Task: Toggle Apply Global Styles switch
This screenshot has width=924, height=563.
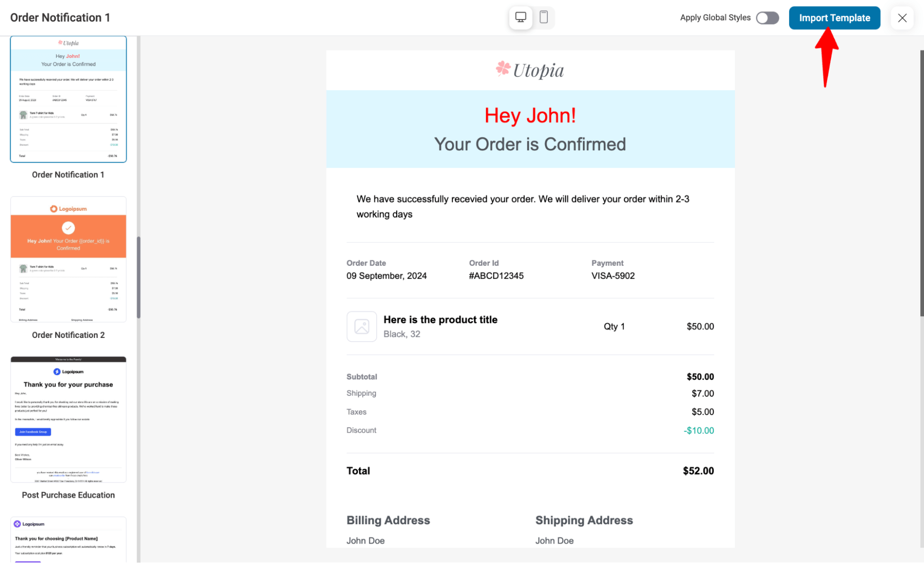Action: coord(767,18)
